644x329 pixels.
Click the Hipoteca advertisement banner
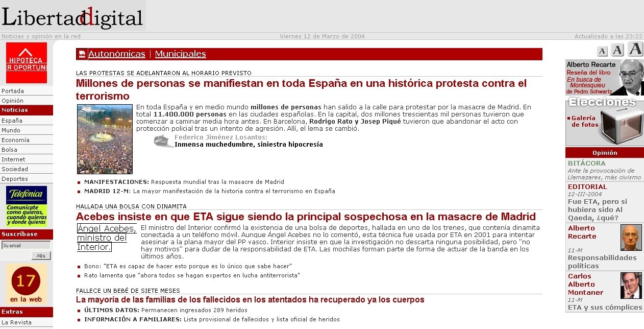tap(27, 63)
